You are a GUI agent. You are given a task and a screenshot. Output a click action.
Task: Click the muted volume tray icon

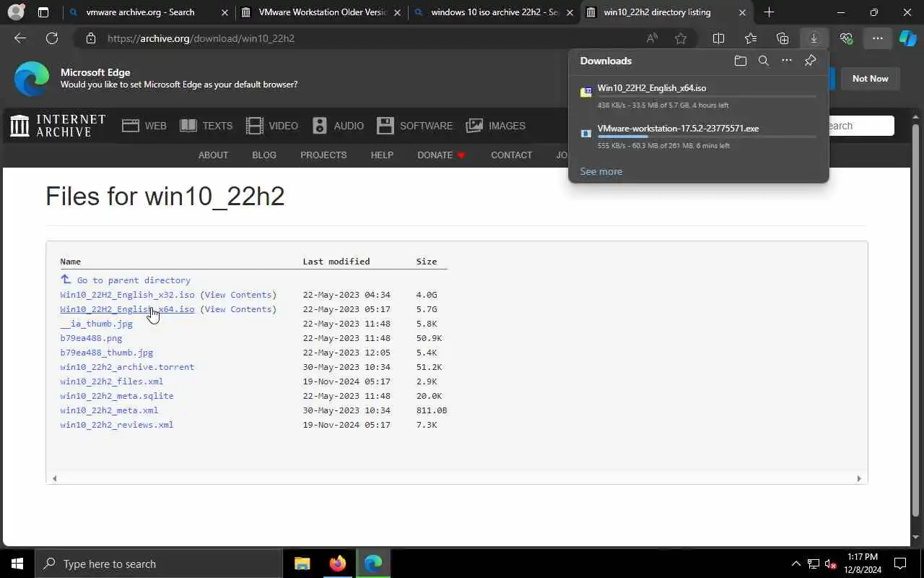tap(831, 564)
